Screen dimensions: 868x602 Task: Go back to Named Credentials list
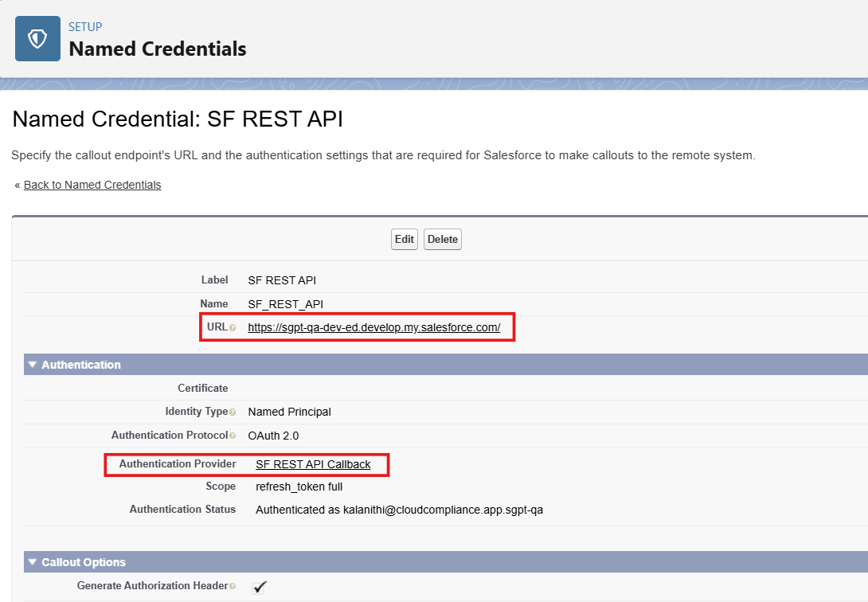92,185
